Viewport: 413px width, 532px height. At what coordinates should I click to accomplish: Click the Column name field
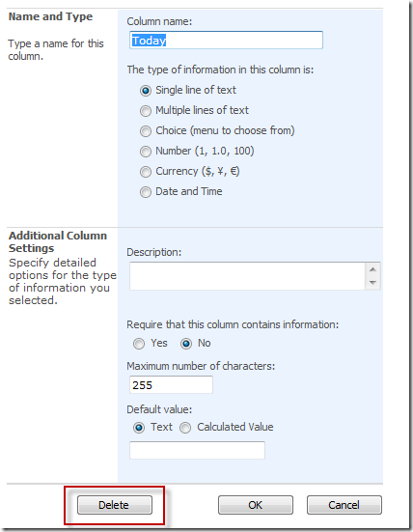226,40
